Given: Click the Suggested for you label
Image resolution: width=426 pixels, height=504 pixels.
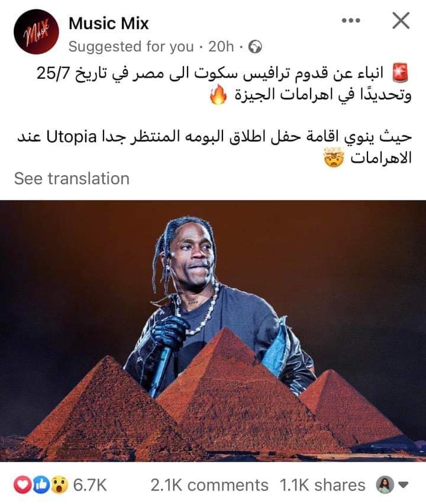Looking at the screenshot, I should 131,47.
